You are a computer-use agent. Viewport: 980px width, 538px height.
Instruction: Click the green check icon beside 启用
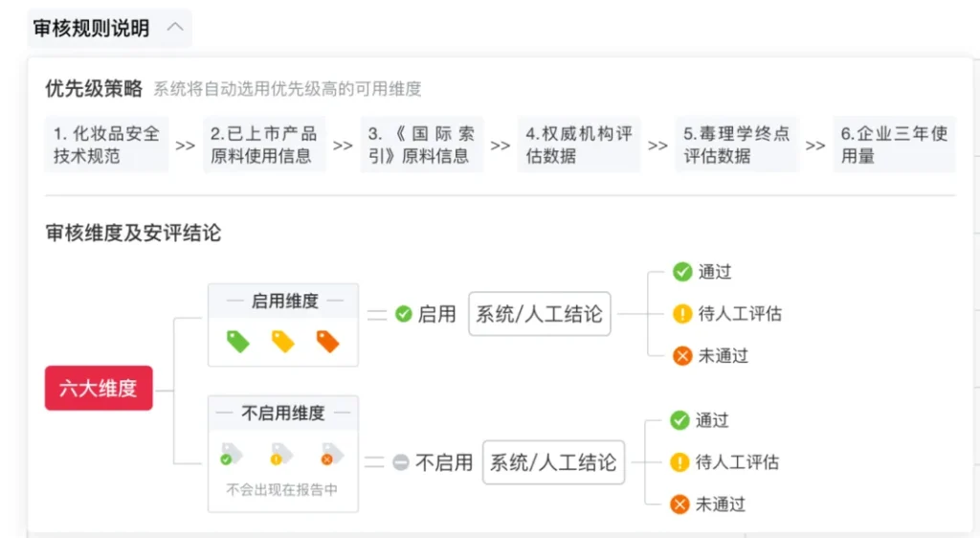404,314
